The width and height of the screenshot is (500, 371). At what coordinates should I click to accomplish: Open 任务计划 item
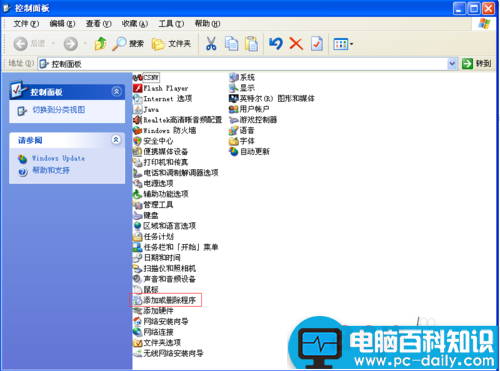click(x=153, y=236)
